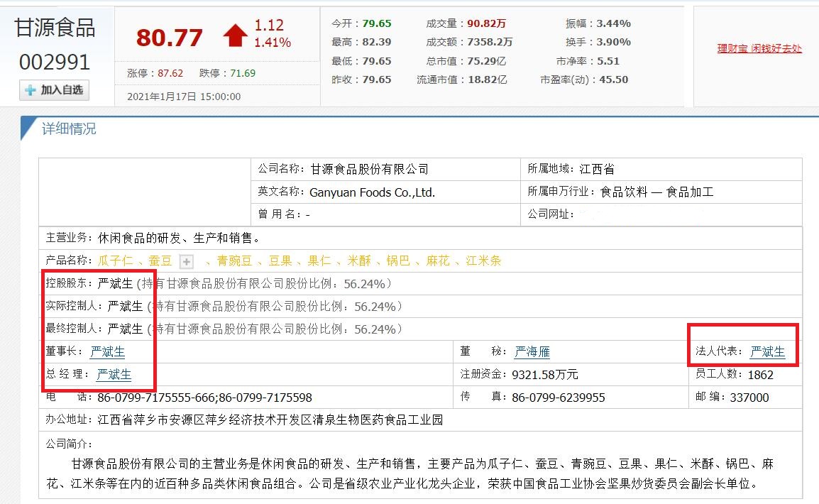The height and width of the screenshot is (504, 819).
Task: Open chairman 严斌生 profile link
Action: (x=106, y=351)
